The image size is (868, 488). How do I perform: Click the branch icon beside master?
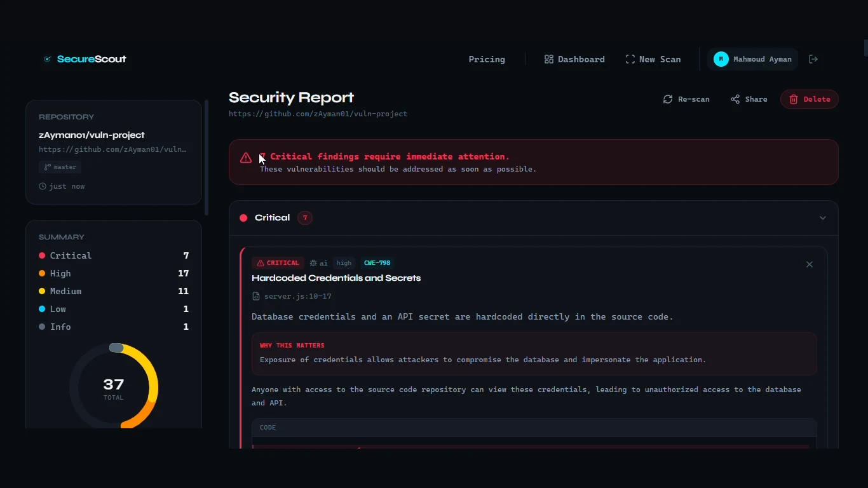point(47,167)
